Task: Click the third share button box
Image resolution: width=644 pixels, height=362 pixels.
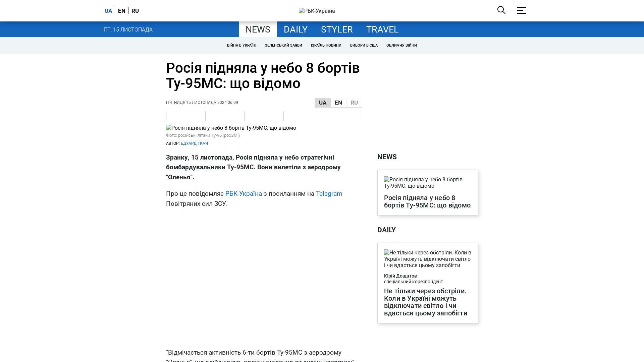Action: click(x=264, y=116)
